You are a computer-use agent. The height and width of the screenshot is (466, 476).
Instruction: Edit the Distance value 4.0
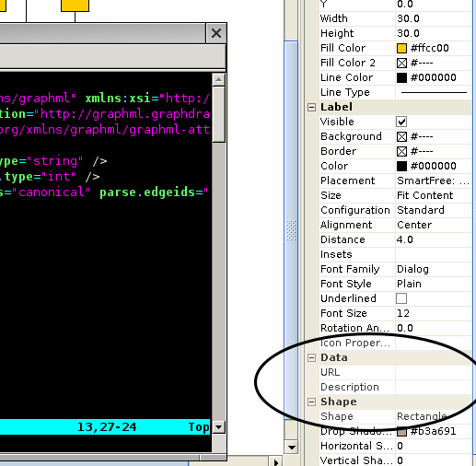[434, 239]
